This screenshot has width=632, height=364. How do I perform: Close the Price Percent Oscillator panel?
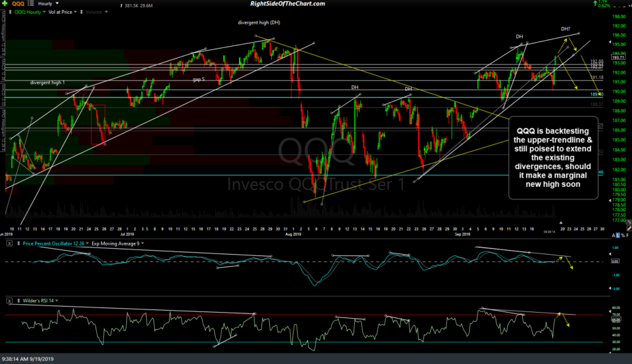tap(9, 244)
